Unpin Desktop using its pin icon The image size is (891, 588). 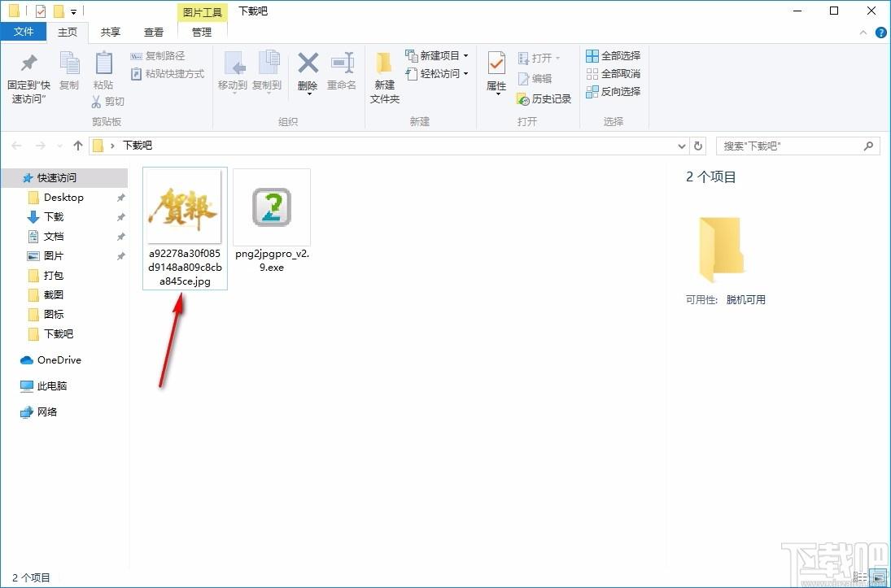coord(120,198)
